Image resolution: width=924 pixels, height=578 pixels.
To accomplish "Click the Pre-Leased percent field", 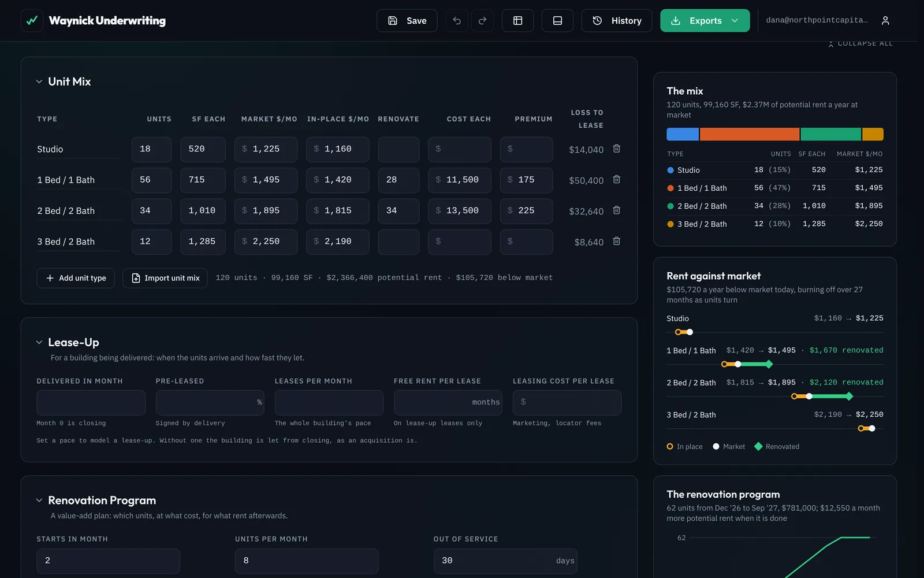I will click(210, 402).
